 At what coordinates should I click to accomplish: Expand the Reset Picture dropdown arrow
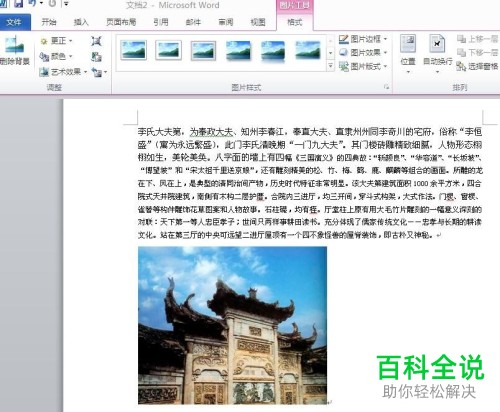(105, 72)
